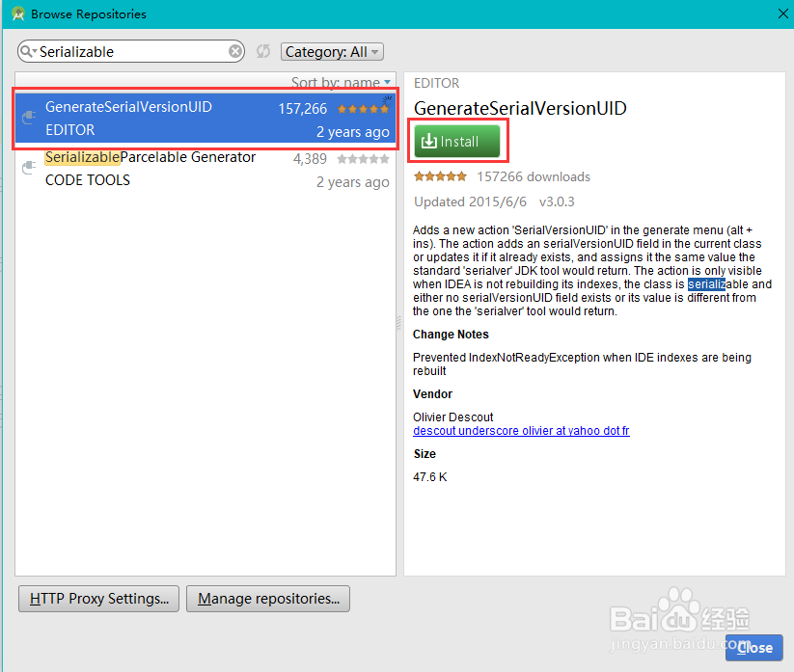Close the Browse Repositories window

(x=782, y=13)
